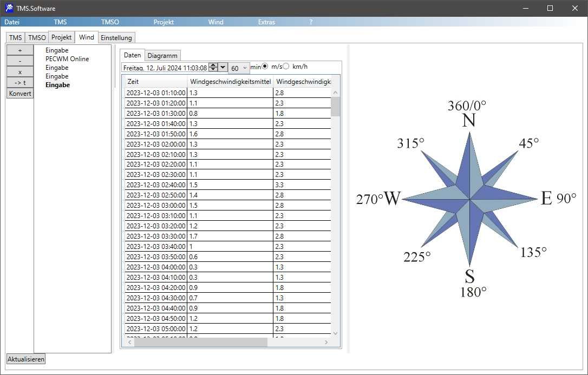The width and height of the screenshot is (588, 375).
Task: Select the first Eingabe list entry
Action: point(57,50)
